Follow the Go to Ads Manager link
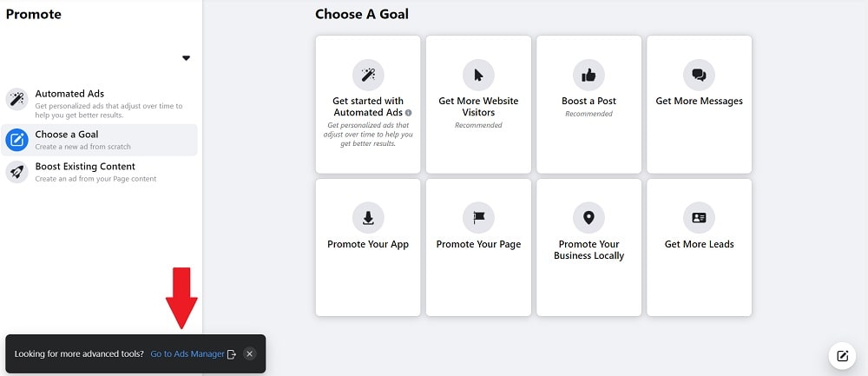This screenshot has width=868, height=376. (x=187, y=353)
